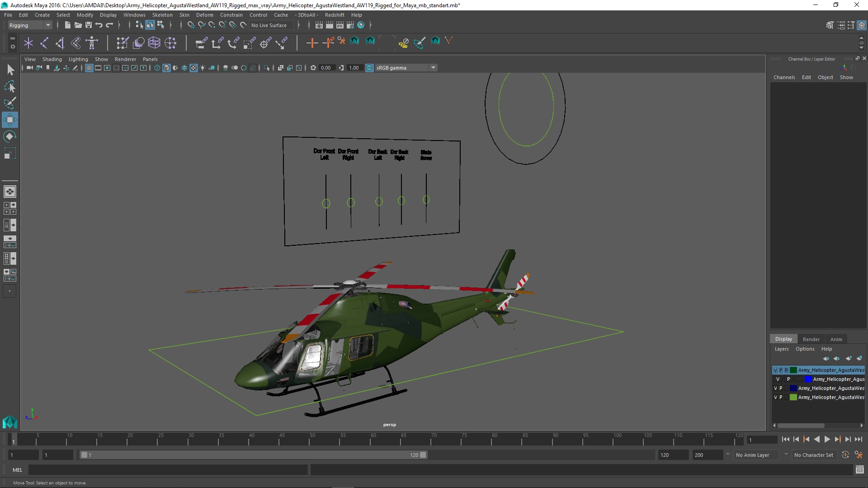868x488 pixels.
Task: Open the sRGB gamma view transform dropdown
Action: tap(406, 68)
